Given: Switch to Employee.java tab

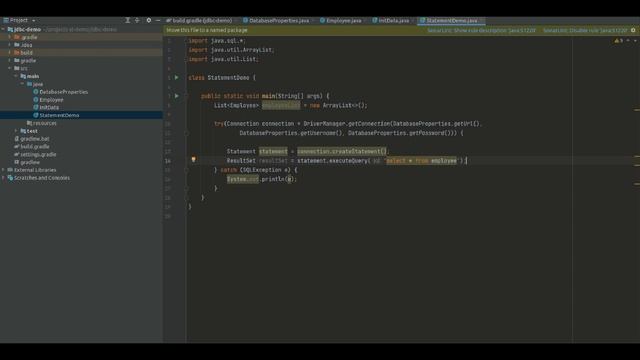Looking at the screenshot, I should (x=343, y=20).
